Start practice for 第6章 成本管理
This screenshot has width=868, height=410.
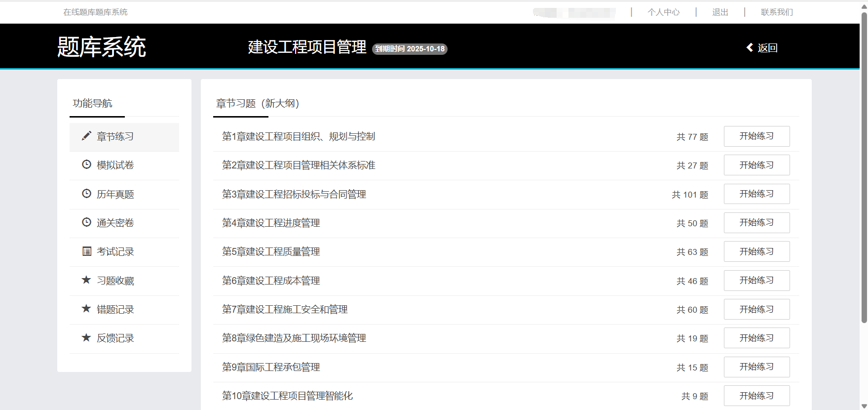point(756,281)
